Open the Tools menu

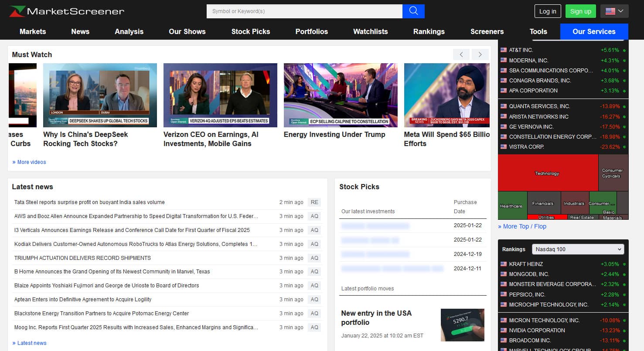538,31
